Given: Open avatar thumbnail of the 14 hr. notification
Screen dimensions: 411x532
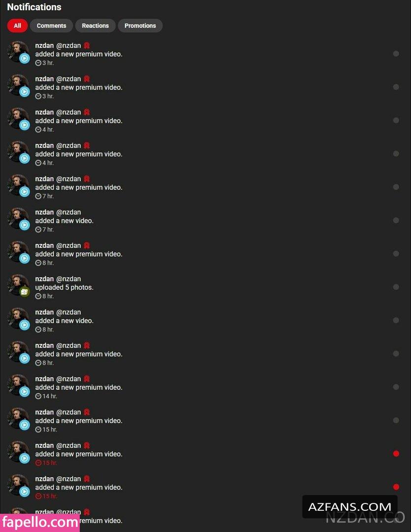Looking at the screenshot, I should pyautogui.click(x=18, y=385).
